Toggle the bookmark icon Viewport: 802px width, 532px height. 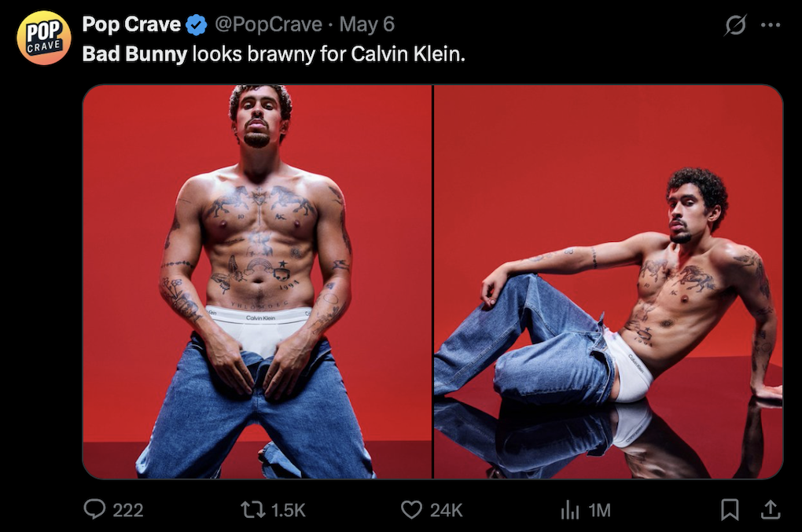point(730,510)
